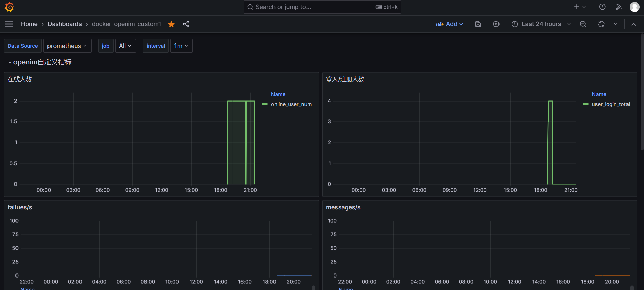Go to Home breadcrumb
This screenshot has height=290, width=644.
29,24
